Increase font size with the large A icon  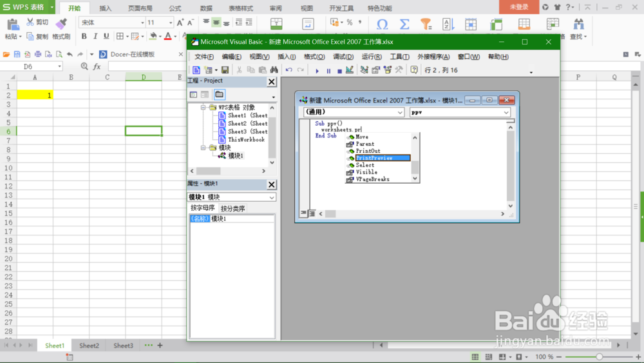(x=180, y=23)
